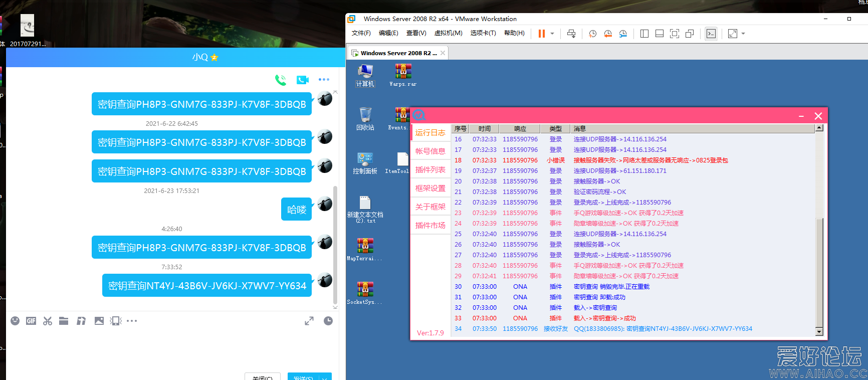Click the 哈喽 chat message bubble

[297, 209]
